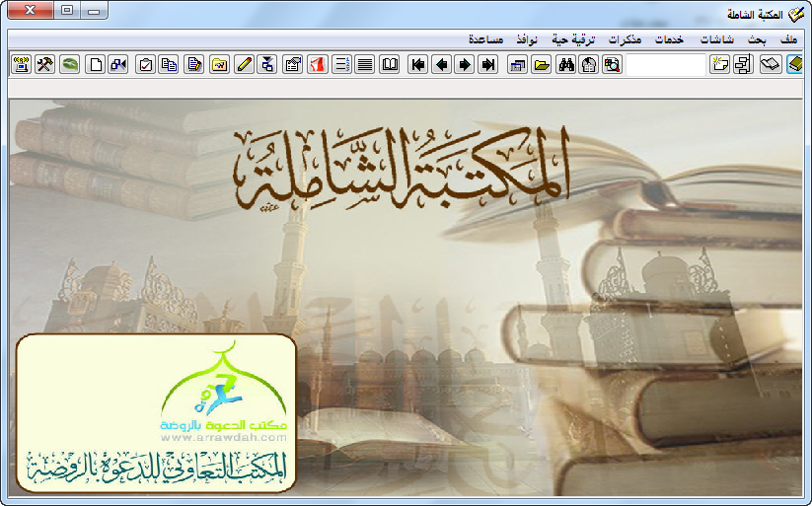
Task: Open the ترقية حية menu
Action: 573,39
